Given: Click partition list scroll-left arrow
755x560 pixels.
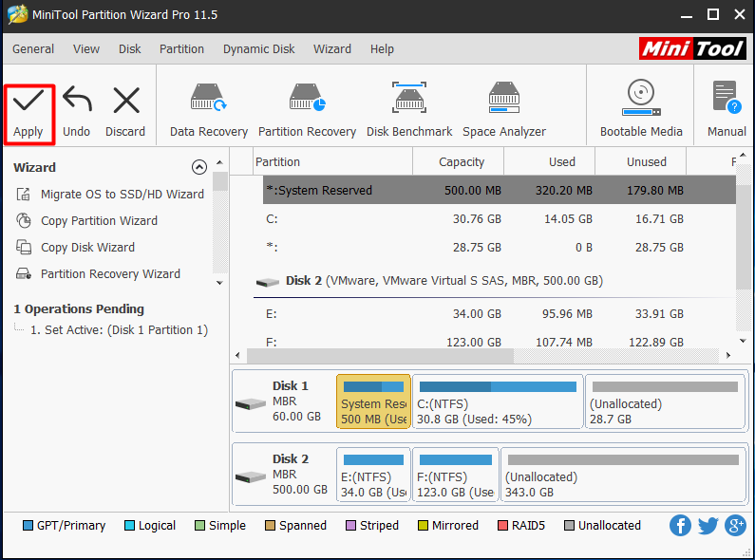Looking at the screenshot, I should coord(237,356).
